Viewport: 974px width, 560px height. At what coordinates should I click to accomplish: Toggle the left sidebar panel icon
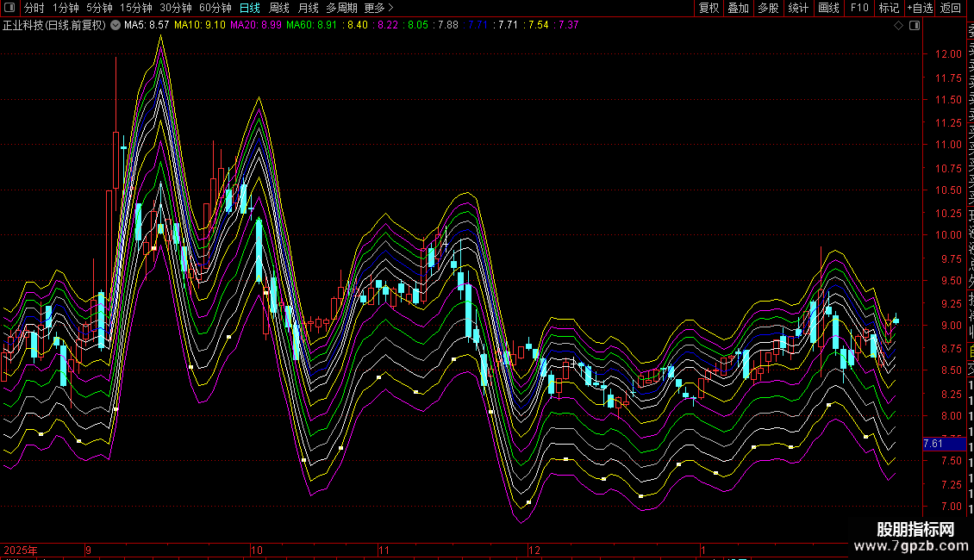pos(10,8)
